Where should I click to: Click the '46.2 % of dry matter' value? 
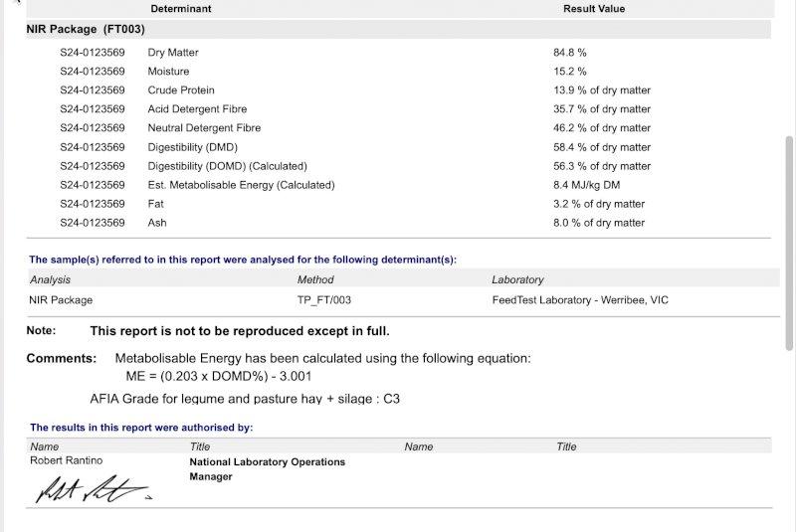coord(602,128)
